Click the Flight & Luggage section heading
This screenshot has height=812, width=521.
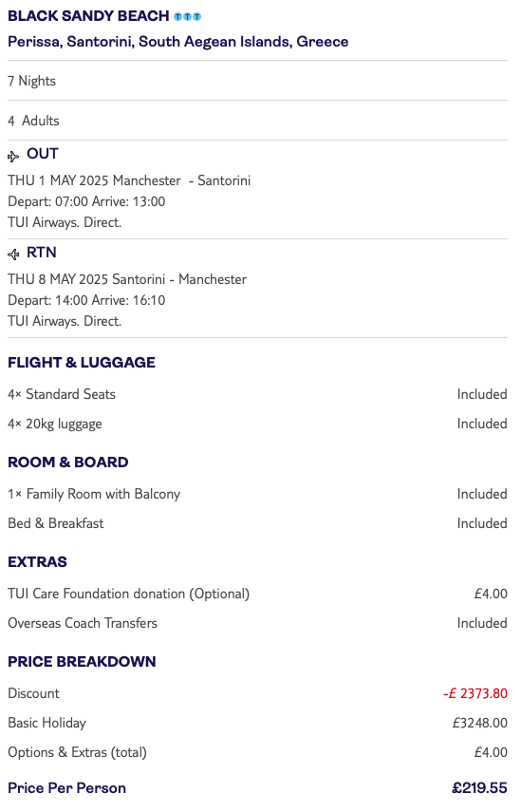click(x=82, y=363)
